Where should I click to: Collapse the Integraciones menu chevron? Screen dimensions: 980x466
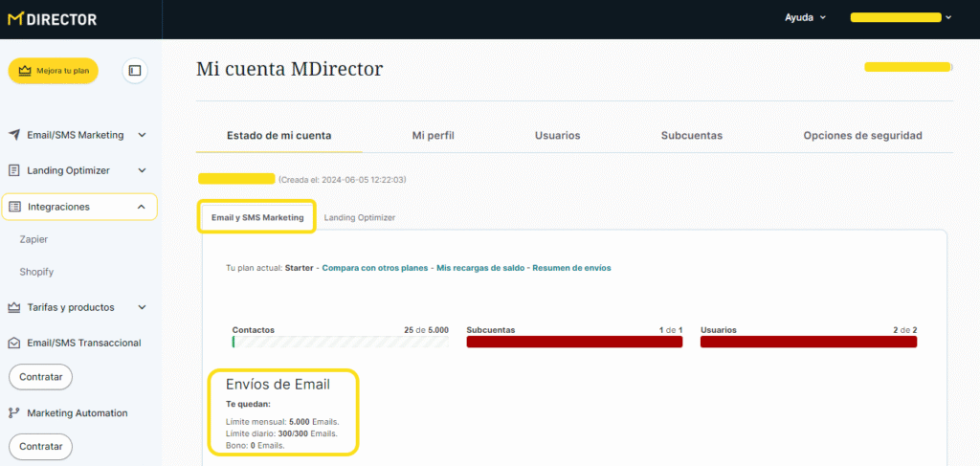[x=142, y=207]
